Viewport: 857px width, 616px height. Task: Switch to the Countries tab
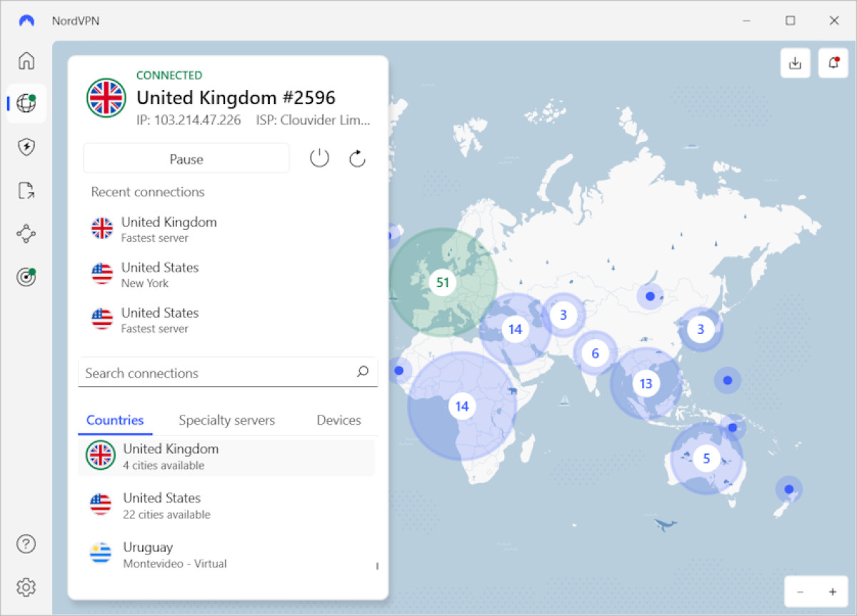115,420
